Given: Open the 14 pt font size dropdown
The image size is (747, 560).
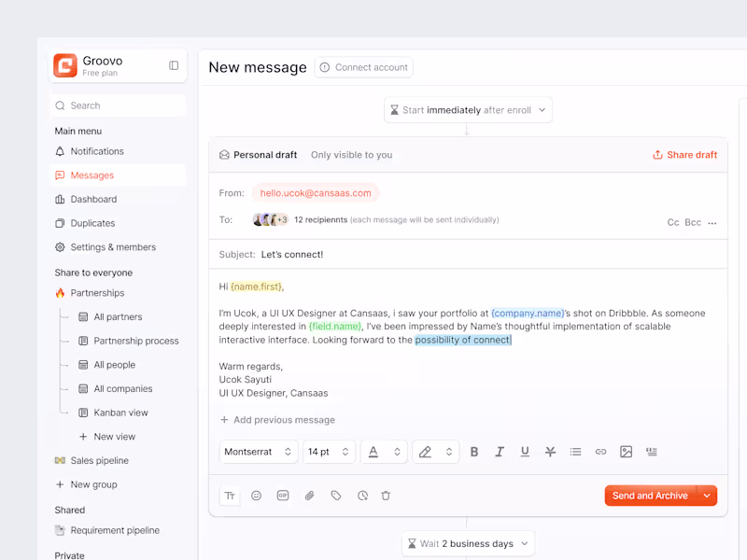Looking at the screenshot, I should [328, 452].
